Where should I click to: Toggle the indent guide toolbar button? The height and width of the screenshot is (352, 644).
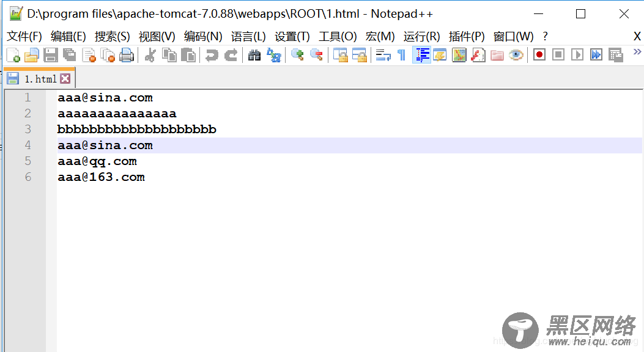(x=421, y=55)
